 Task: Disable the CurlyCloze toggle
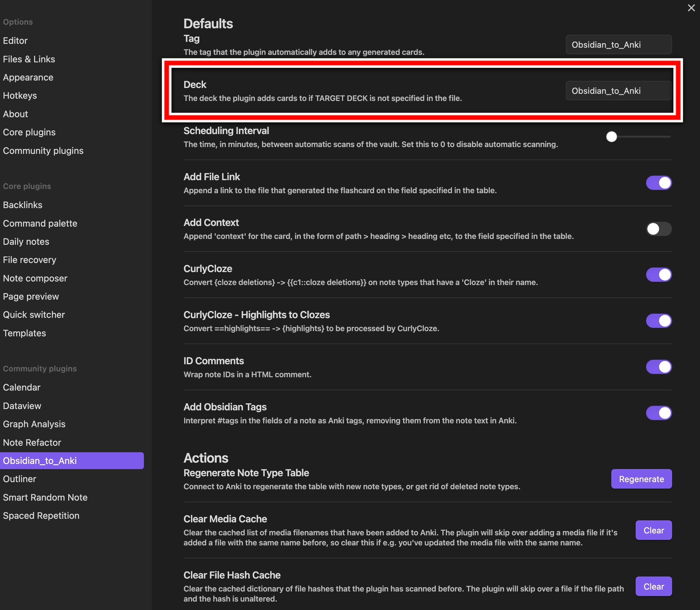(x=658, y=275)
